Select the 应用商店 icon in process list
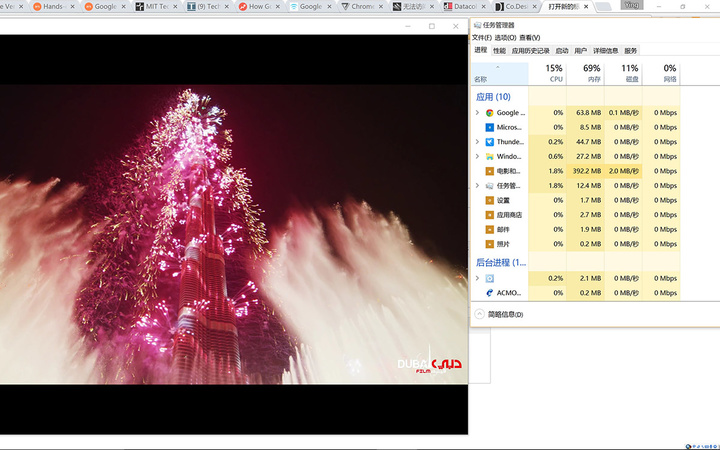Screen dimensions: 720x450 490,215
